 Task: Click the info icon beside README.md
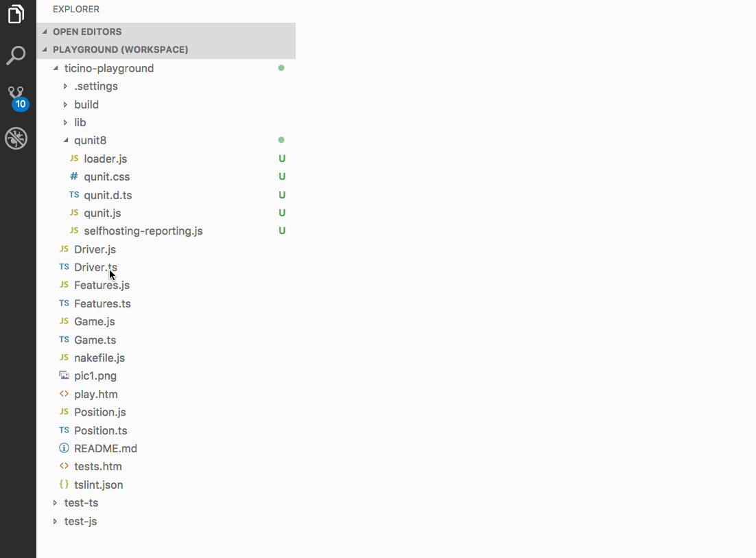(x=64, y=448)
